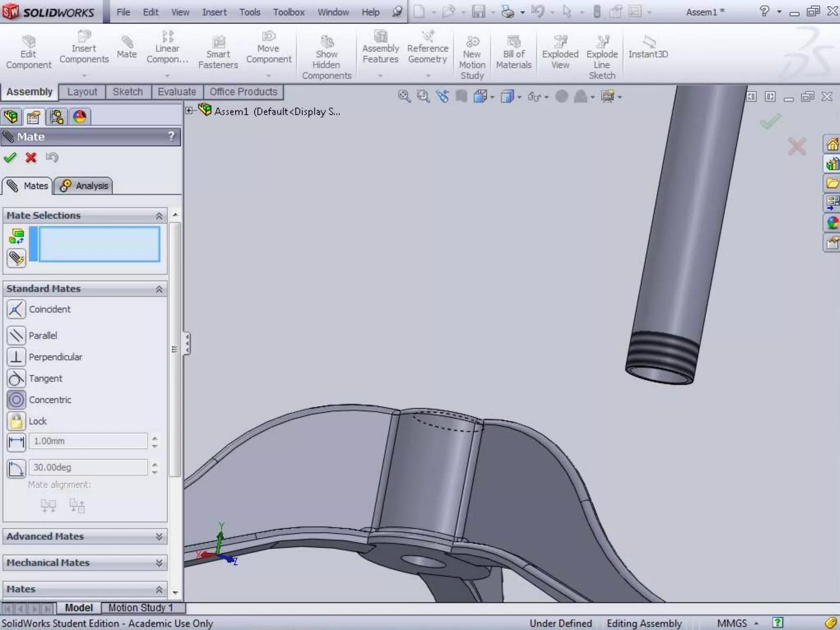Click the Zoom to Fit icon
Viewport: 840px width, 630px height.
404,96
